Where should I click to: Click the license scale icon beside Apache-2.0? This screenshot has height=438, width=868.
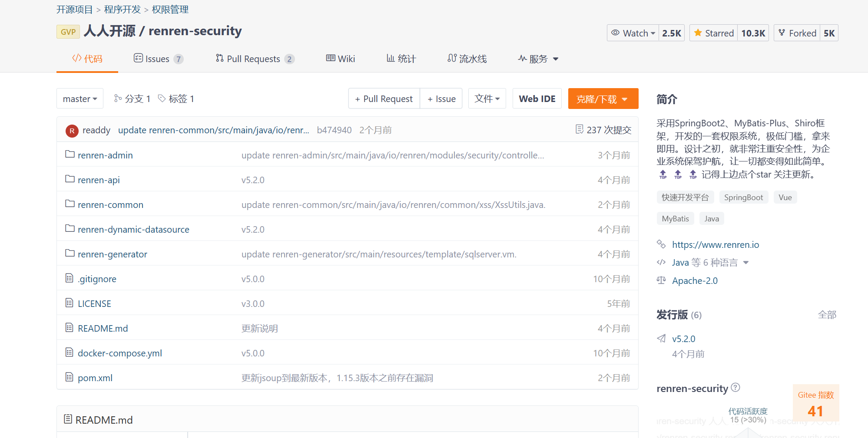tap(661, 280)
